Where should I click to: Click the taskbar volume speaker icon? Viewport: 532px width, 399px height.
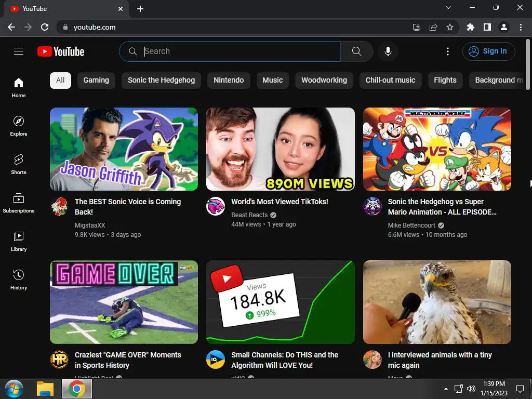pyautogui.click(x=471, y=389)
